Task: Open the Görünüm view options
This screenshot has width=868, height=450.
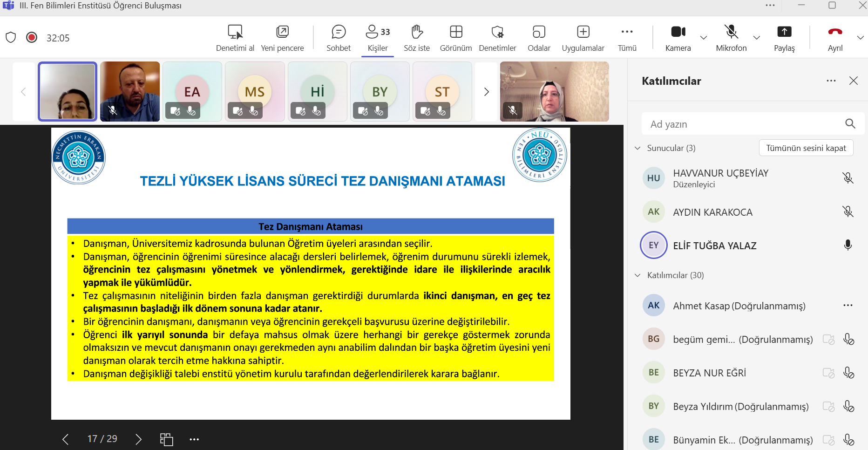Action: [x=455, y=38]
